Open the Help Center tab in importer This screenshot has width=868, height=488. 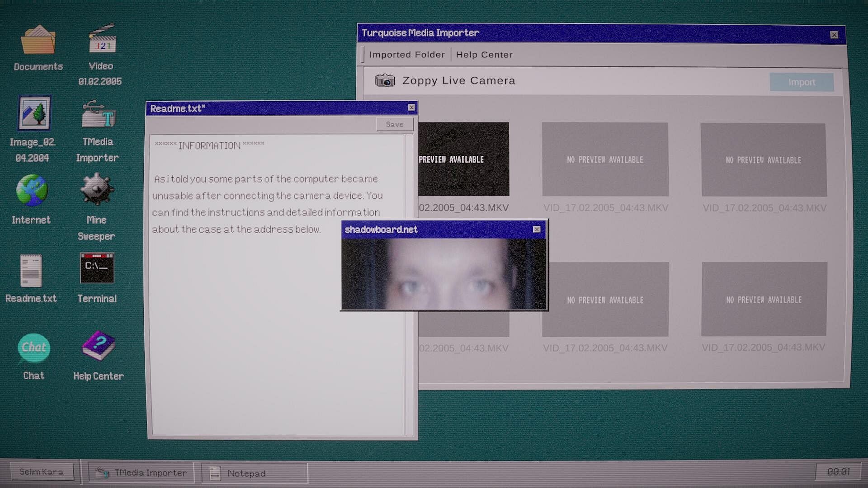click(484, 55)
